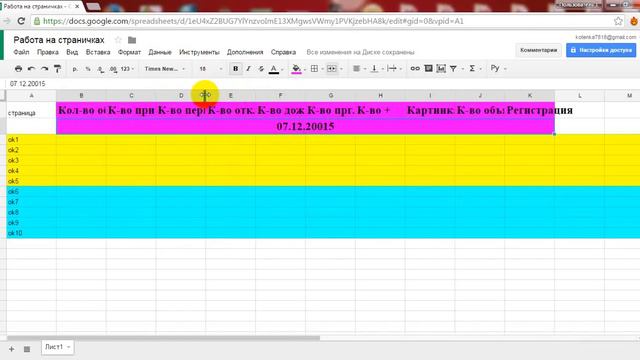
Task: Open the functions (Σ) menu
Action: [472, 69]
